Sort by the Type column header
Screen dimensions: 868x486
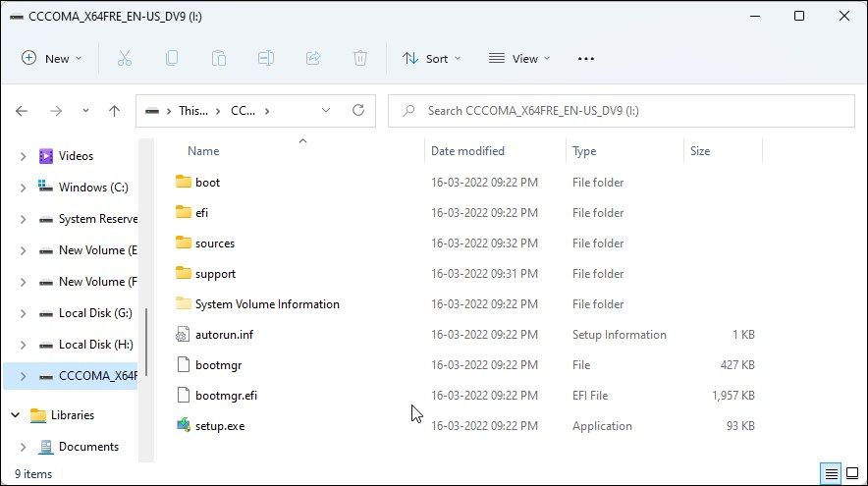tap(584, 151)
